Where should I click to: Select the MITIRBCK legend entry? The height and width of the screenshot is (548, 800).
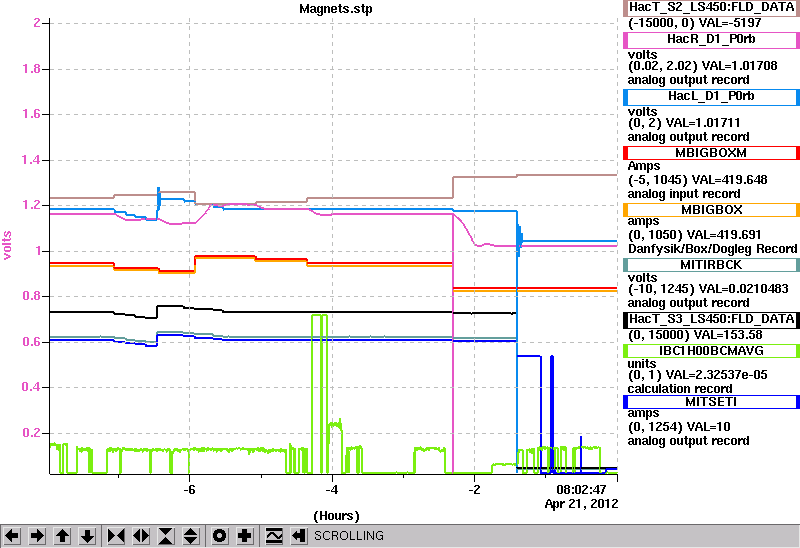point(711,265)
